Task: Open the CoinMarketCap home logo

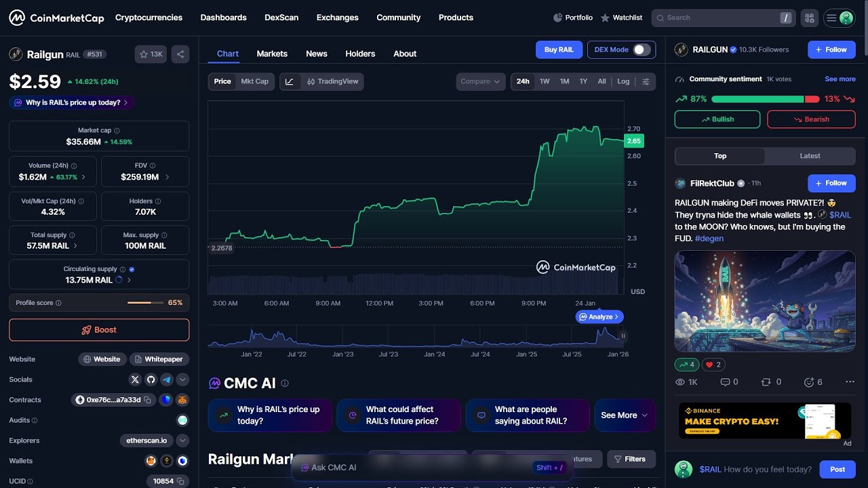Action: 56,18
